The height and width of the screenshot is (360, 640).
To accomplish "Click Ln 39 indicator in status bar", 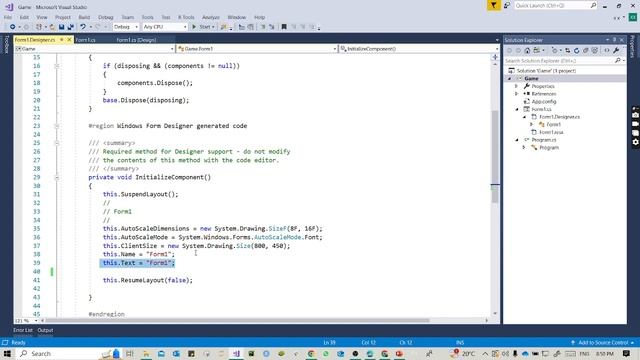I will (329, 342).
